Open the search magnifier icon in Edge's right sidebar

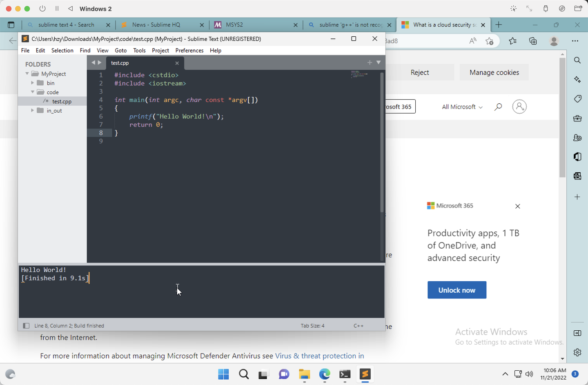[x=577, y=60]
